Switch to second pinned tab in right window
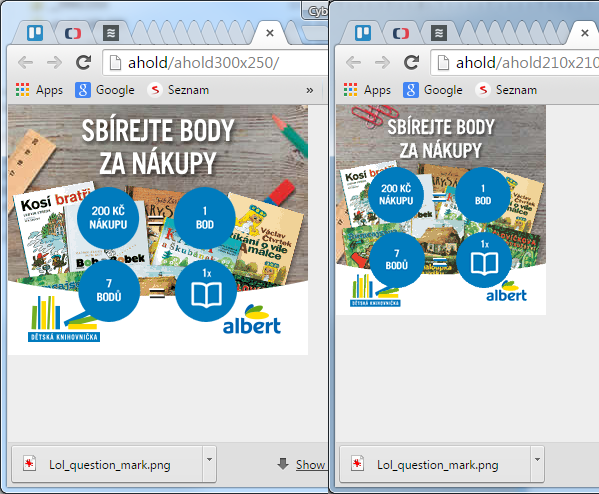The image size is (599, 494). 401,33
